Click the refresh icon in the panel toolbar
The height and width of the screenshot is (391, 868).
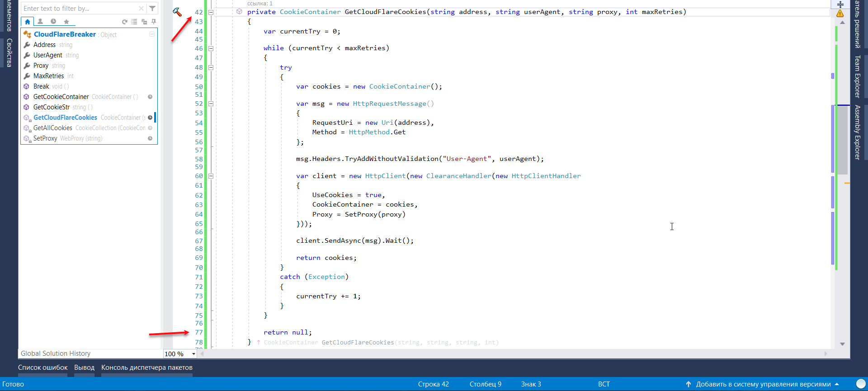(x=125, y=22)
